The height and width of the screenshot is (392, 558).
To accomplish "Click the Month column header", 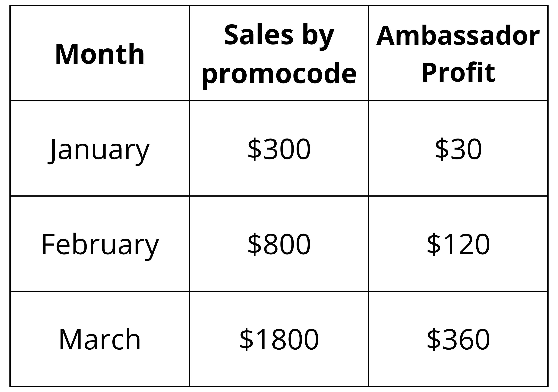I will (100, 54).
